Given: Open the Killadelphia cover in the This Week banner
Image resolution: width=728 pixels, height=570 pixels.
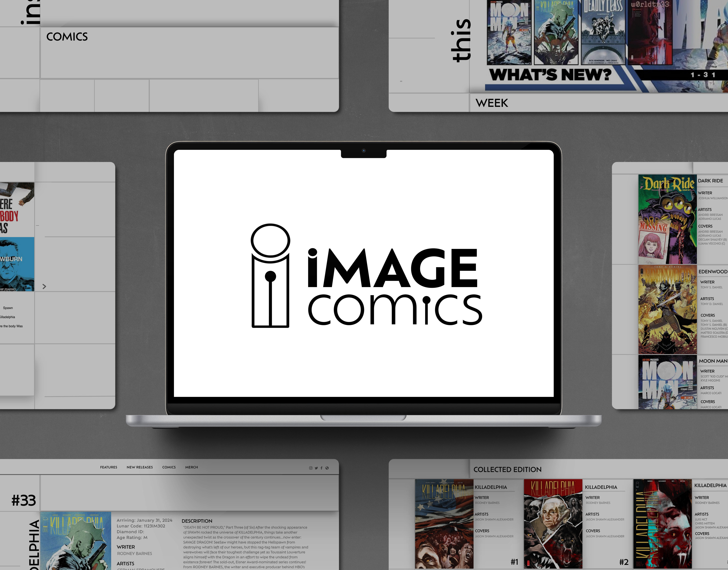Looking at the screenshot, I should click(x=556, y=32).
